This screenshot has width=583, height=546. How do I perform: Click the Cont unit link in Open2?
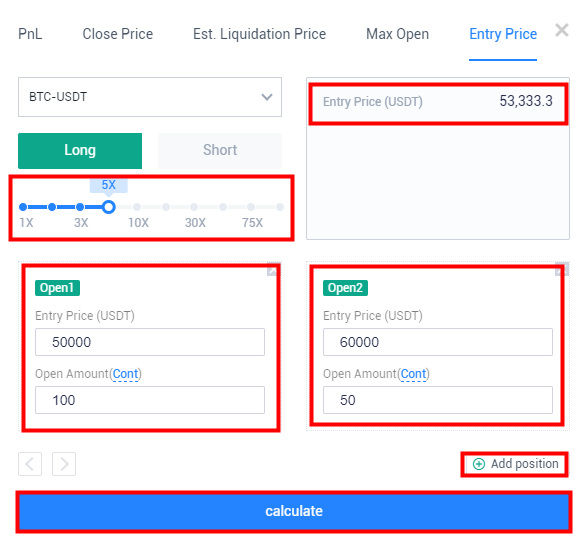413,373
